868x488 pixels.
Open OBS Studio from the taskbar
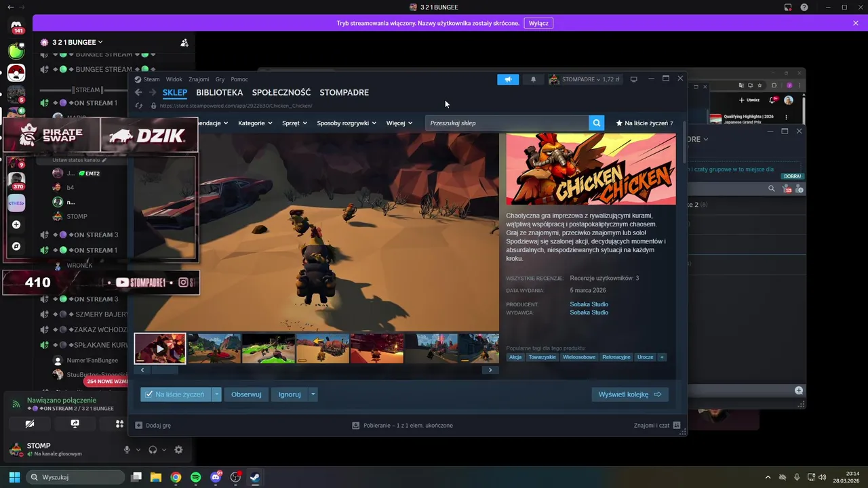[235, 477]
